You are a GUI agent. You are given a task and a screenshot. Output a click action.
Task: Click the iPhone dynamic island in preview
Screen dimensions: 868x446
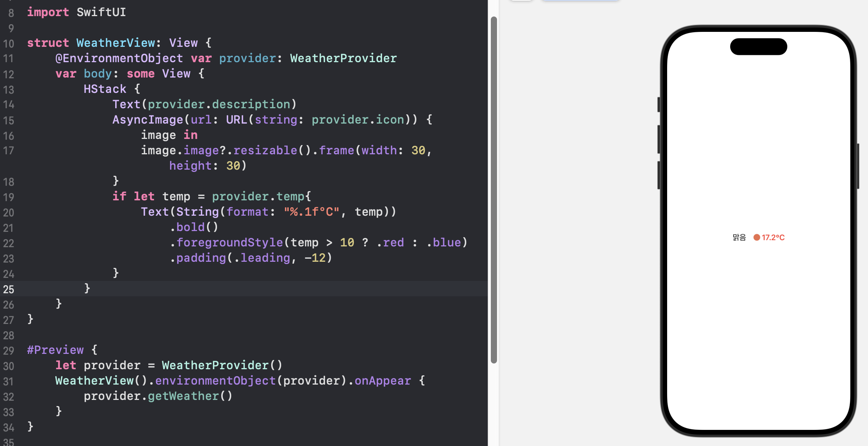pyautogui.click(x=758, y=47)
